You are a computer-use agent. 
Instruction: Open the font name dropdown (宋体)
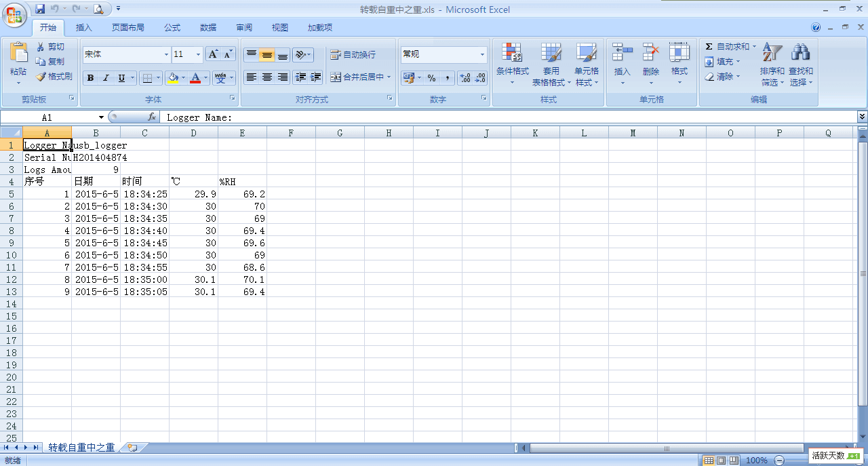(166, 54)
